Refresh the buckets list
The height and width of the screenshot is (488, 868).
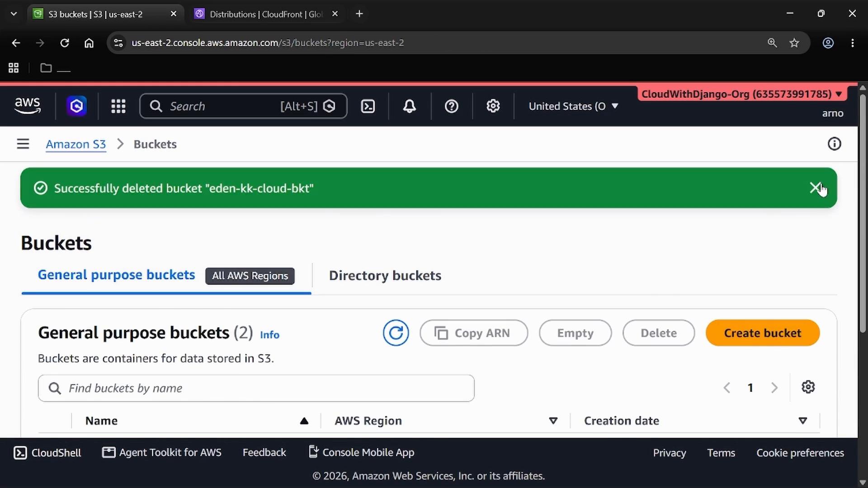(396, 333)
